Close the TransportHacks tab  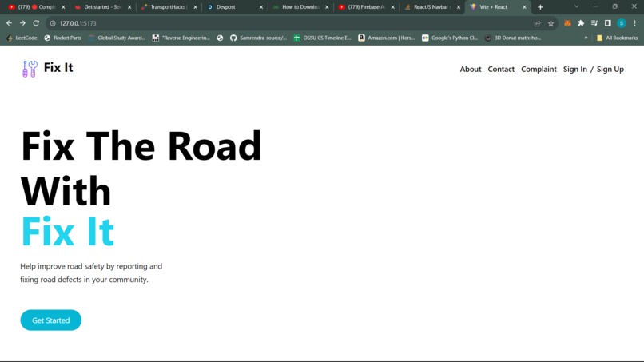tap(195, 7)
